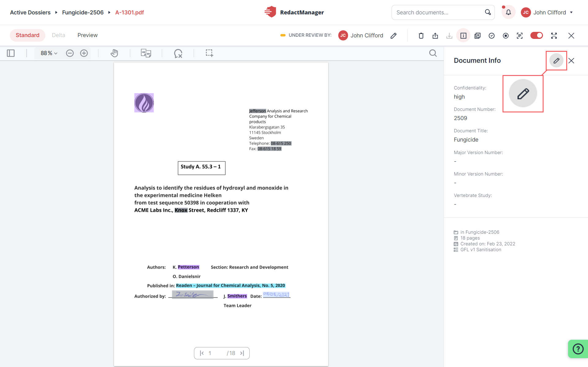Jump to the last page
Screen dimensions: 588x367
(242, 353)
